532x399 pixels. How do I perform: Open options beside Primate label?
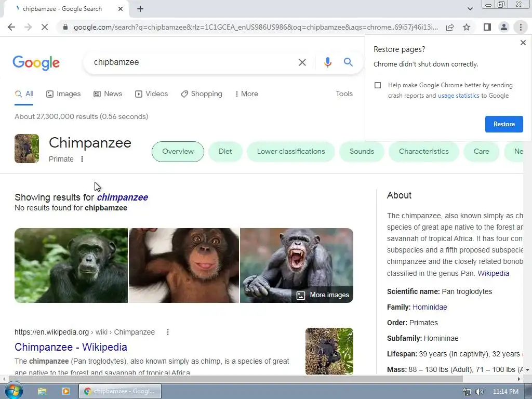point(82,159)
